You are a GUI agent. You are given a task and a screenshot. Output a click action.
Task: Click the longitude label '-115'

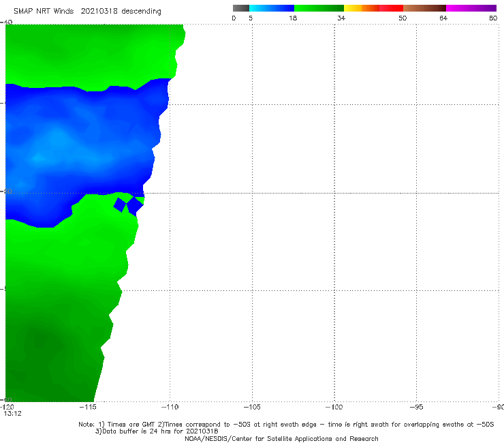(x=88, y=407)
